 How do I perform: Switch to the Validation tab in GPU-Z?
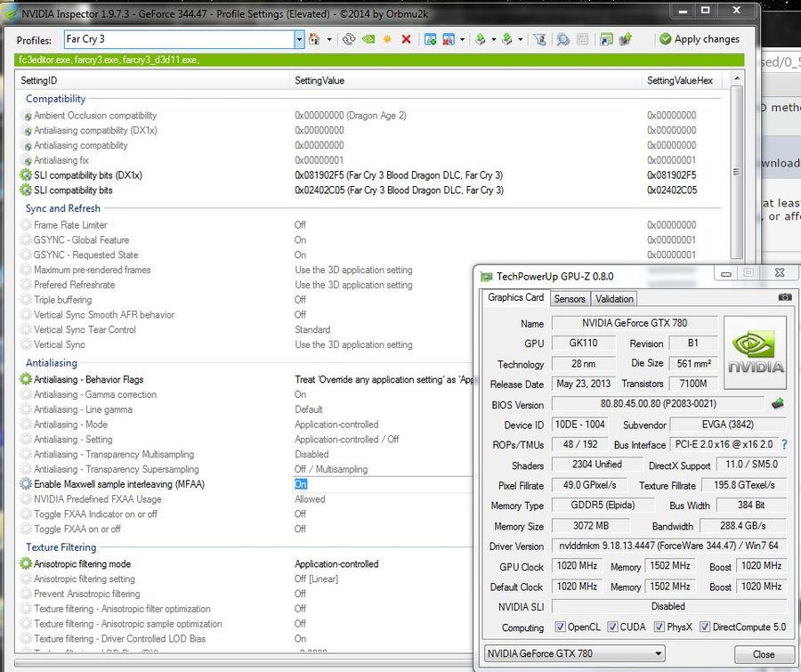point(614,299)
